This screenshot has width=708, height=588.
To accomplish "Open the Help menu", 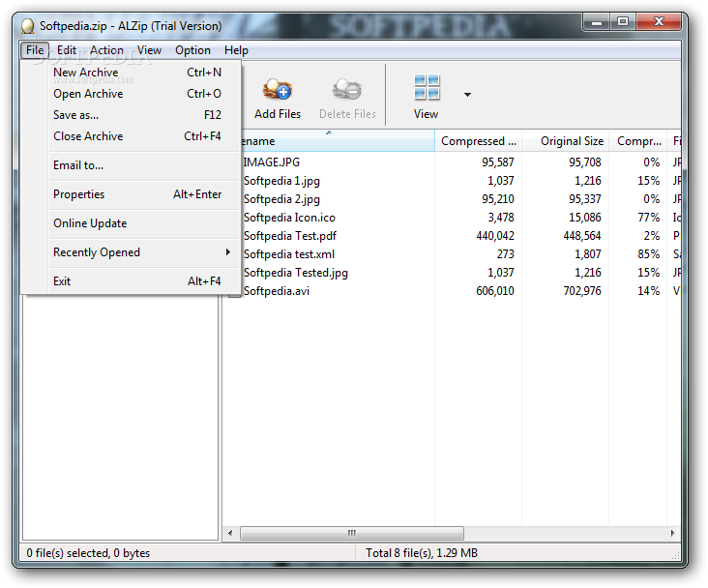I will click(236, 50).
